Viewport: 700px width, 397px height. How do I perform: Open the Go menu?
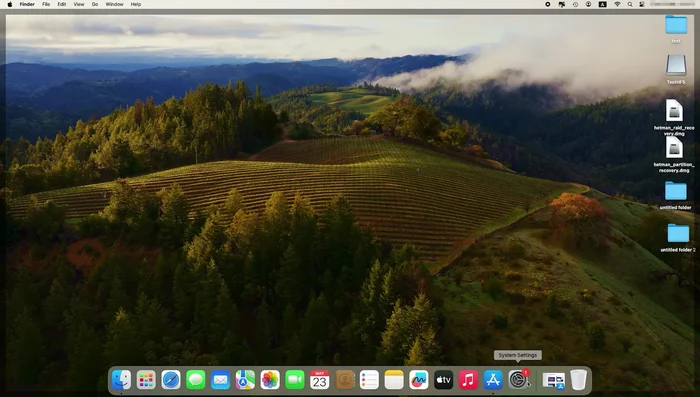click(x=95, y=4)
